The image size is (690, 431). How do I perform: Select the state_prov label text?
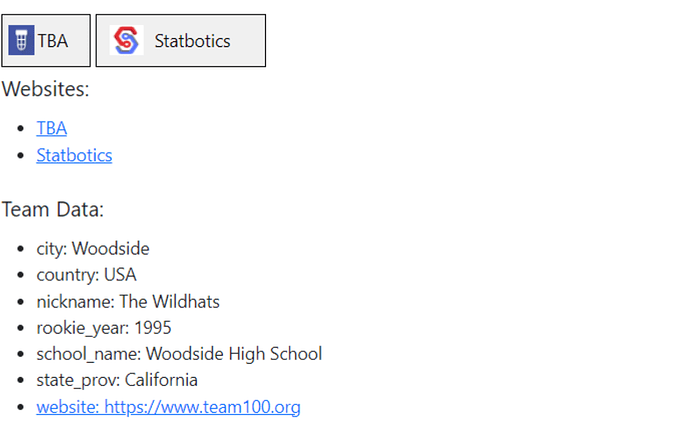tap(78, 380)
